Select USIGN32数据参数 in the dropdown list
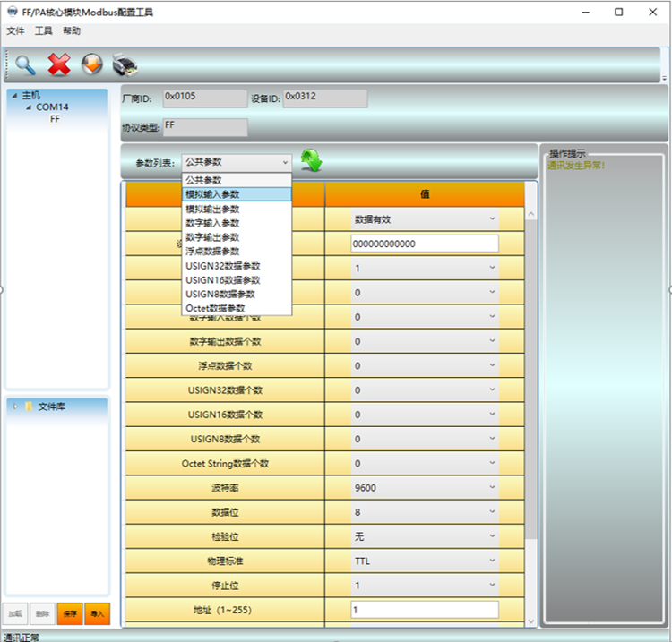 pyautogui.click(x=237, y=266)
